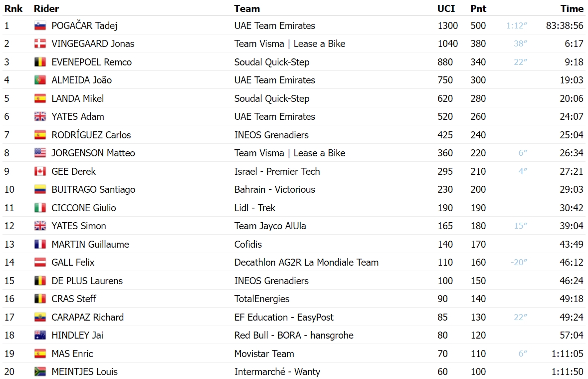Open rider page for EVENEPOEL Remco
The height and width of the screenshot is (379, 588).
point(91,62)
